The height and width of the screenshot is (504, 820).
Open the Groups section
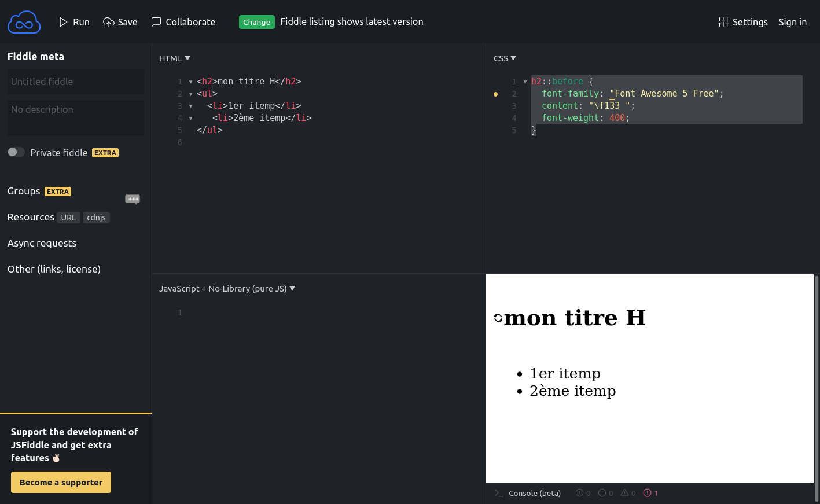point(24,191)
